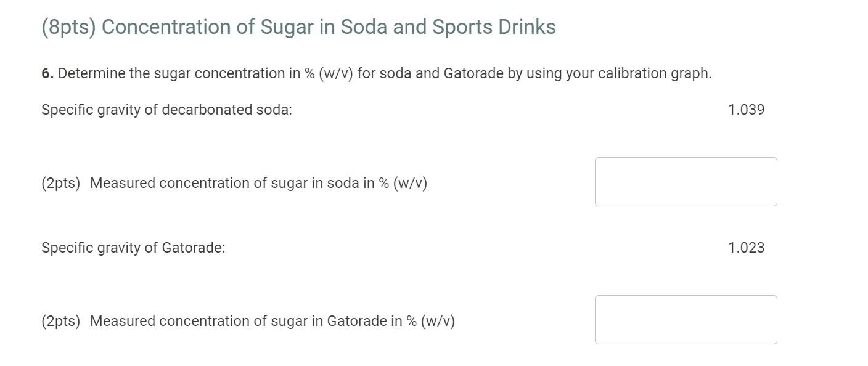This screenshot has width=868, height=366.
Task: Click inside the soda sugar concentration input field
Action: coord(686,182)
